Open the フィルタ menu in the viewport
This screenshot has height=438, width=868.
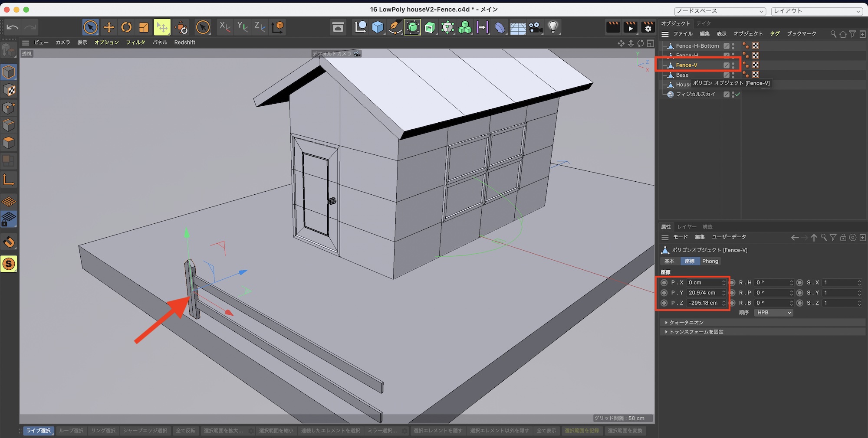pyautogui.click(x=135, y=42)
